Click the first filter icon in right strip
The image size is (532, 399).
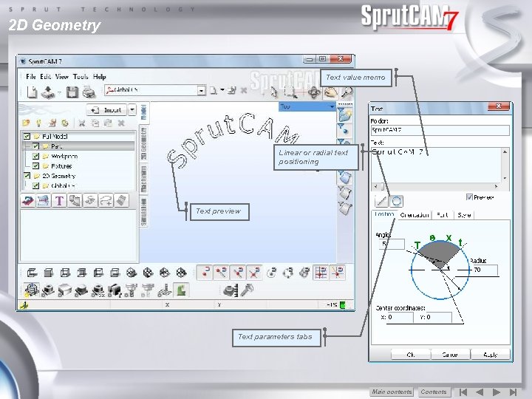pos(344,115)
